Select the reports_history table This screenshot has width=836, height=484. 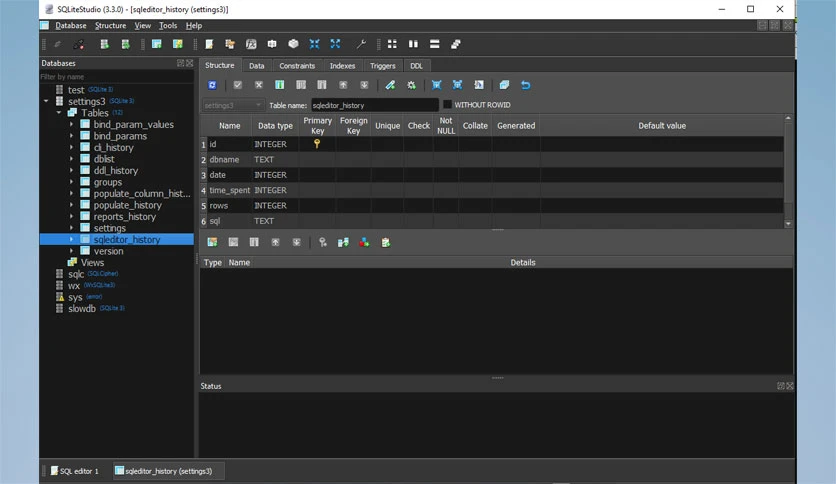pos(124,216)
